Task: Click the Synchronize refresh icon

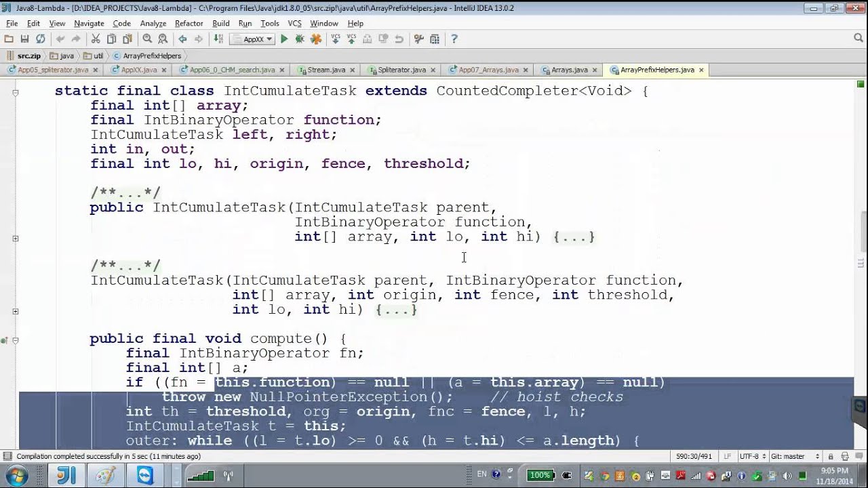Action: [40, 39]
